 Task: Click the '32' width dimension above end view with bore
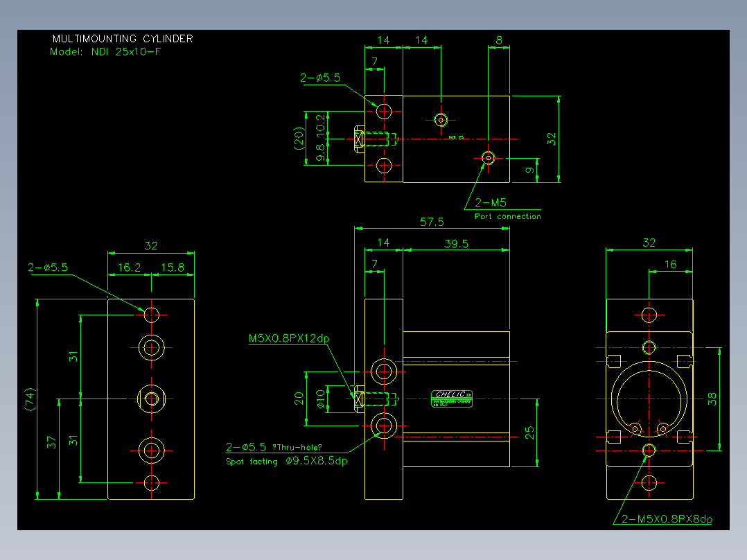tap(649, 243)
